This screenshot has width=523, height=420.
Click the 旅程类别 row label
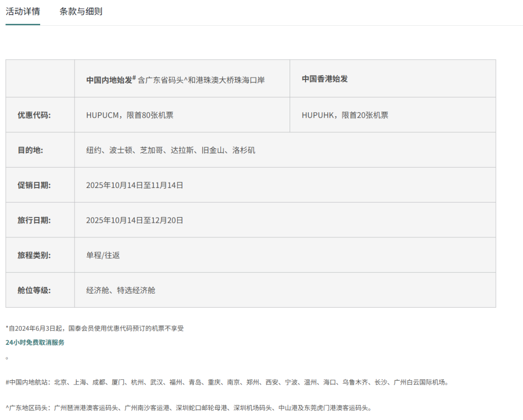[x=34, y=255]
